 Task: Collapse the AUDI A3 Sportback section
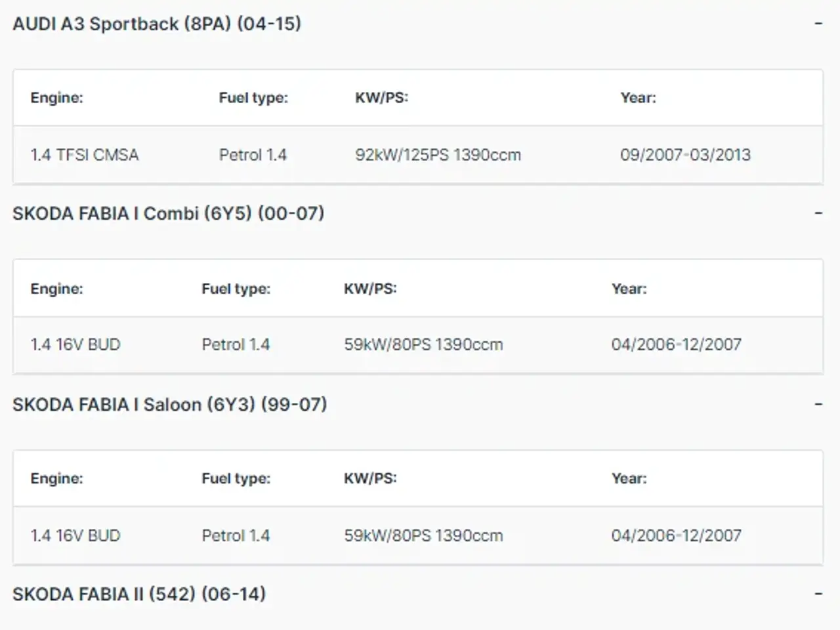(818, 24)
